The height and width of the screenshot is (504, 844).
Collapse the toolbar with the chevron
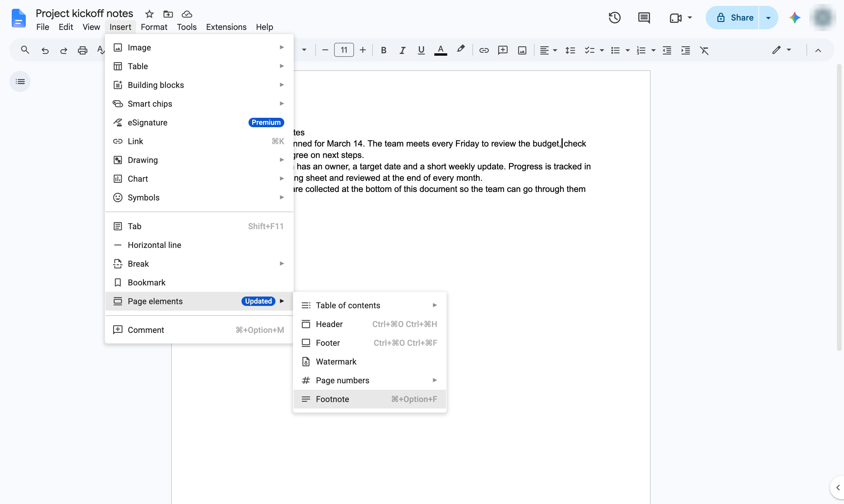pos(818,50)
